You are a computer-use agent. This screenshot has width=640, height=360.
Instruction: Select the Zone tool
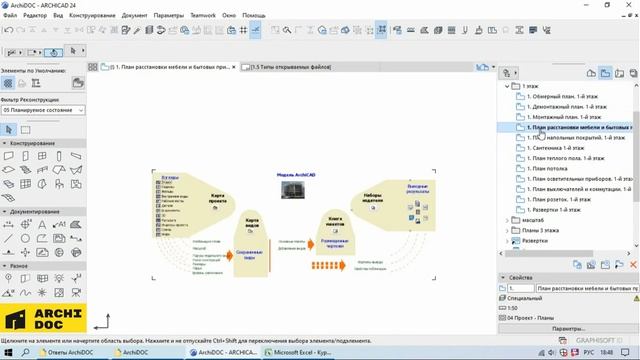click(76, 184)
